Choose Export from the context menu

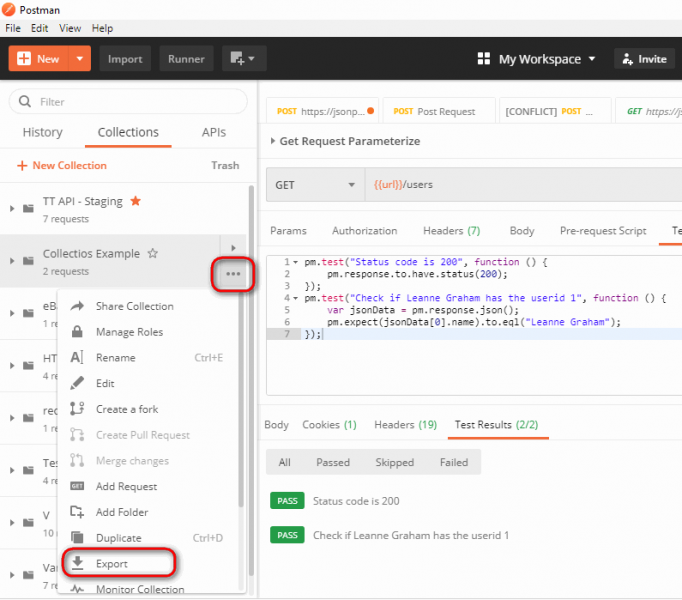point(111,564)
